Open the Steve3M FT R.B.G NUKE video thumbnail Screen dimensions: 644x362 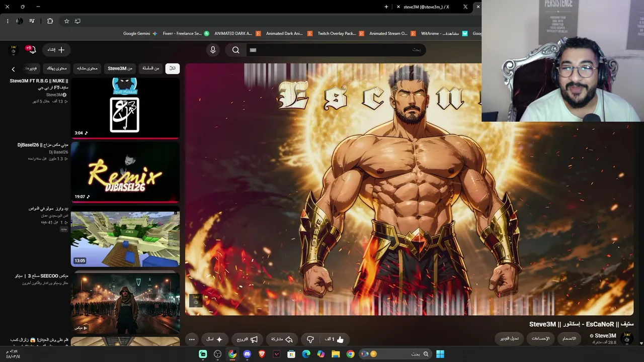(x=125, y=108)
